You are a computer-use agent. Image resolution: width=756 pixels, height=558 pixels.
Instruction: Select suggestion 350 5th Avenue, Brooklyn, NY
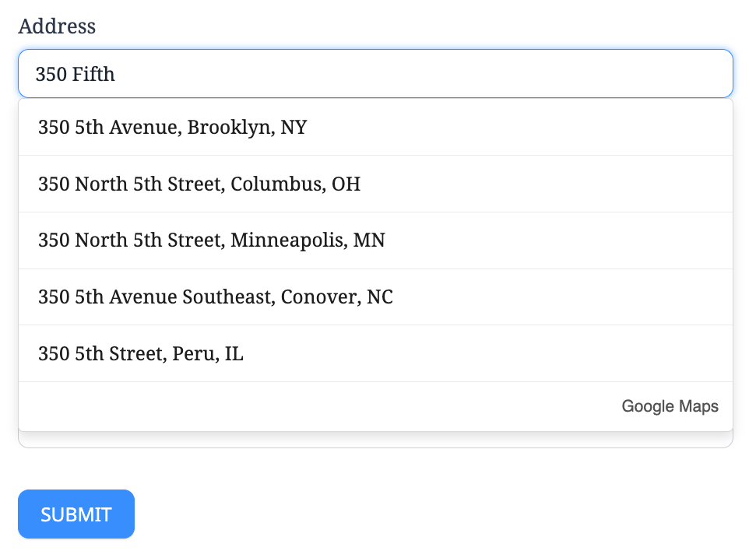[x=375, y=127]
